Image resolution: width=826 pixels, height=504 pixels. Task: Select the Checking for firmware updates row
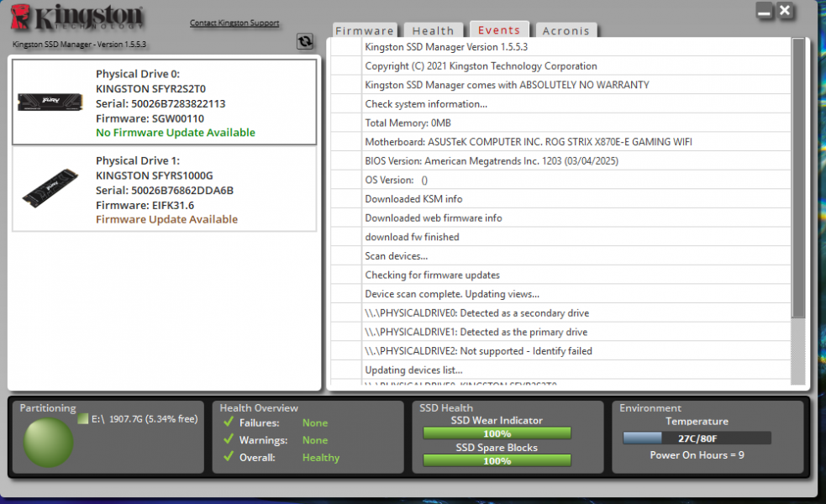[x=560, y=275]
